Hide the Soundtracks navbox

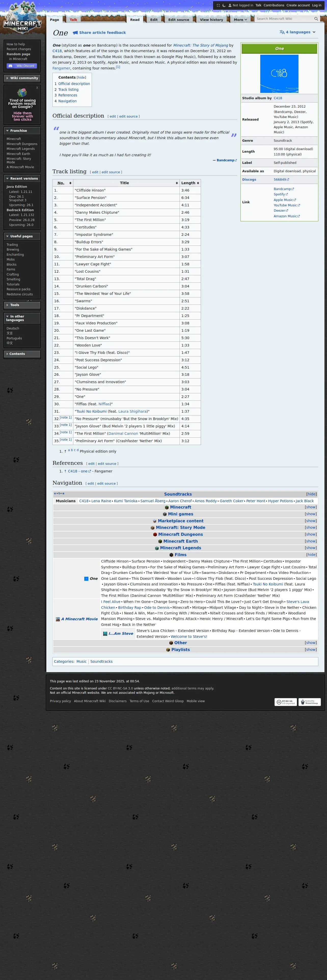311,494
